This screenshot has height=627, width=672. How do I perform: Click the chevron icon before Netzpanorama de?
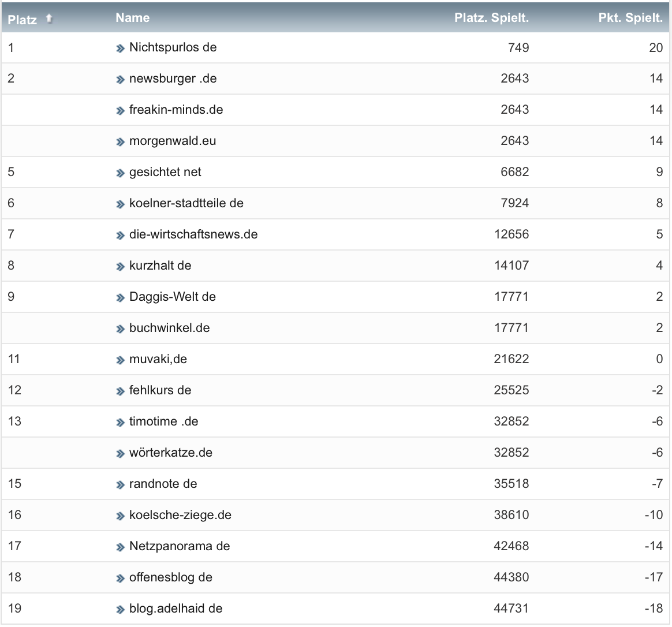pyautogui.click(x=120, y=547)
